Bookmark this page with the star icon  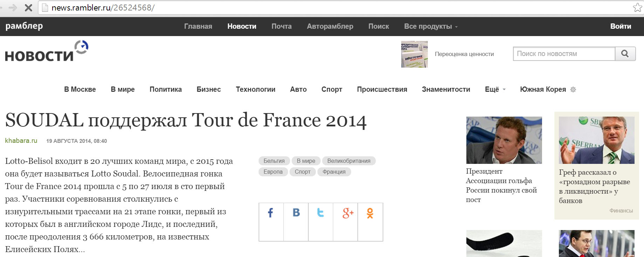point(637,7)
